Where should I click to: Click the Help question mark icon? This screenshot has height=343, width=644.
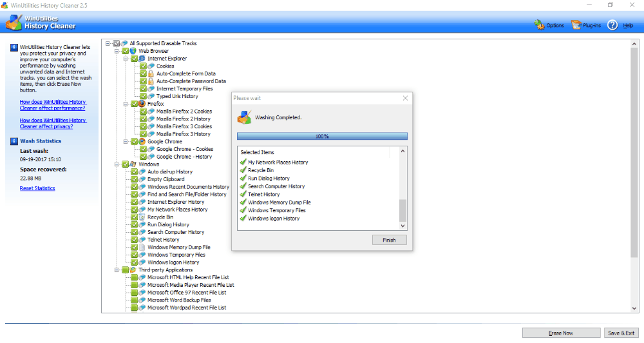(612, 25)
